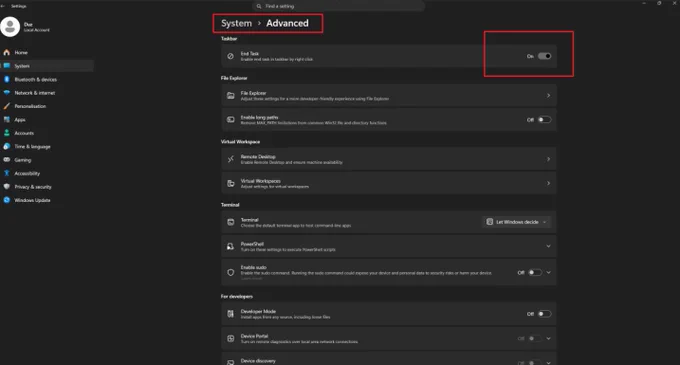This screenshot has height=365, width=680.
Task: Click the Windows Update icon
Action: coord(7,200)
